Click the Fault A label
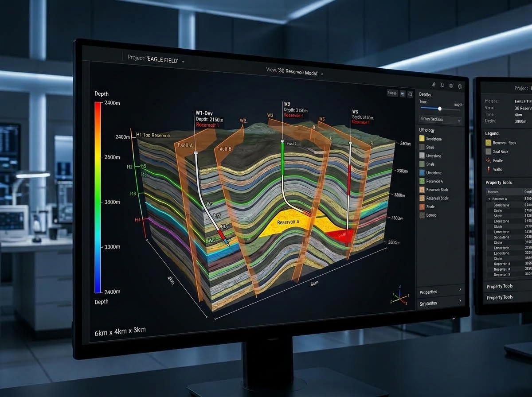The image size is (532, 397). (185, 145)
